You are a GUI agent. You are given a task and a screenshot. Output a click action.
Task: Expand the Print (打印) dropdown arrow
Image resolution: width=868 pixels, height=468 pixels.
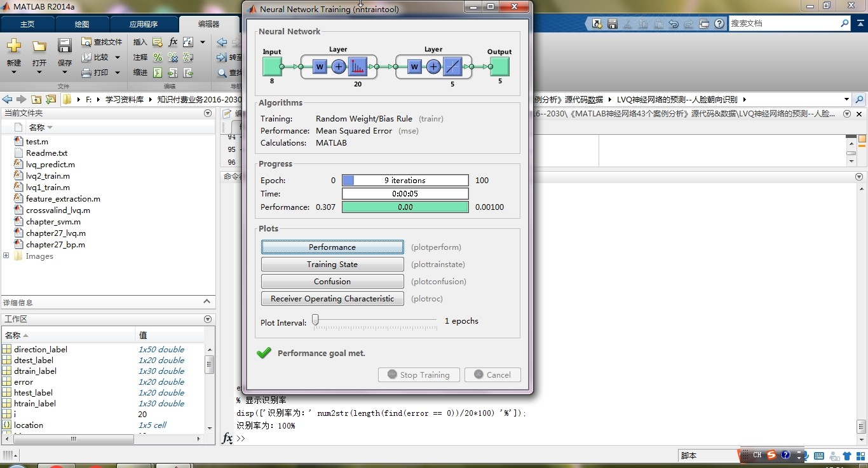tap(116, 72)
